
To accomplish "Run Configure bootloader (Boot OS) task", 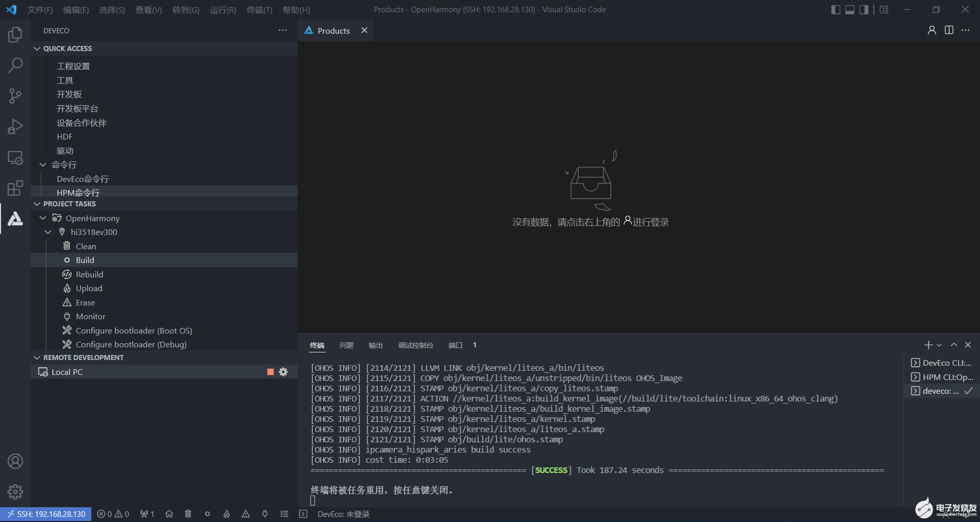I will [164, 330].
